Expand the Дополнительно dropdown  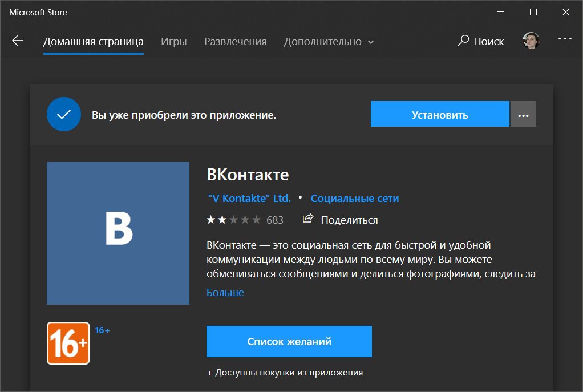[329, 41]
